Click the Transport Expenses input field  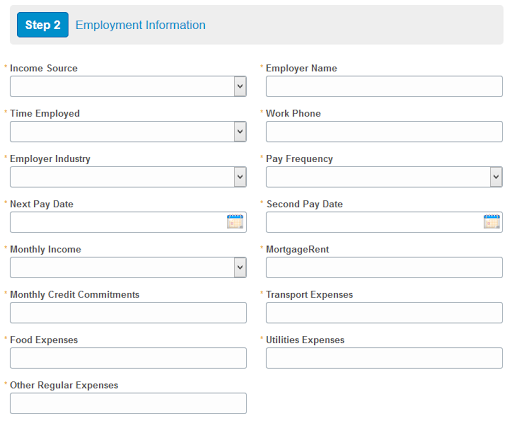pos(384,313)
